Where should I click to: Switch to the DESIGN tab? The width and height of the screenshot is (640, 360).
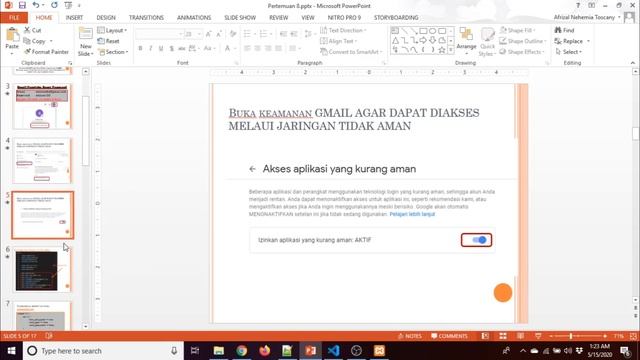tap(106, 18)
